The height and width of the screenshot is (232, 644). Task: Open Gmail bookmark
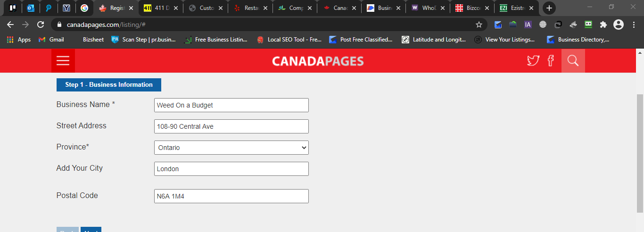(x=51, y=40)
